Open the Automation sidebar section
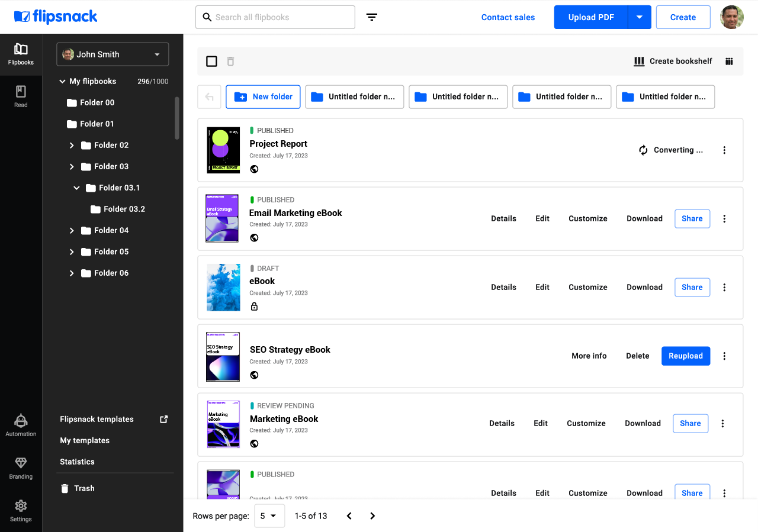Screen dimensions: 758x532 click(x=21, y=425)
